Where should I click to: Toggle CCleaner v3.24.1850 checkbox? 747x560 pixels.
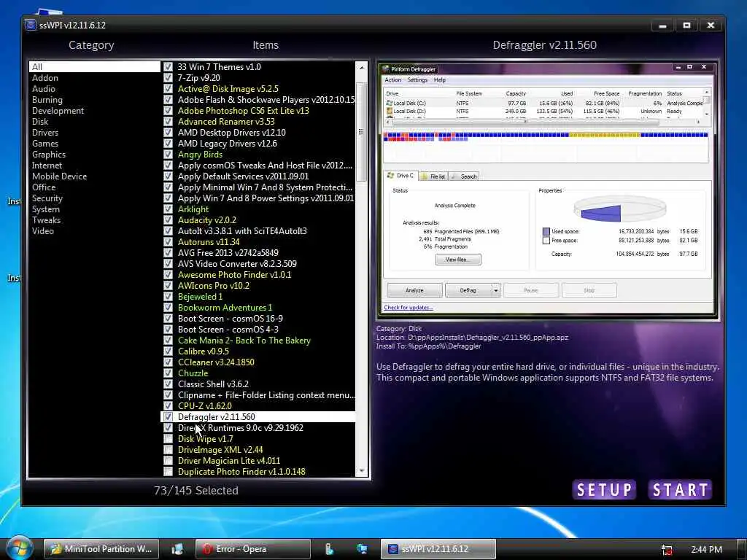[x=169, y=362]
